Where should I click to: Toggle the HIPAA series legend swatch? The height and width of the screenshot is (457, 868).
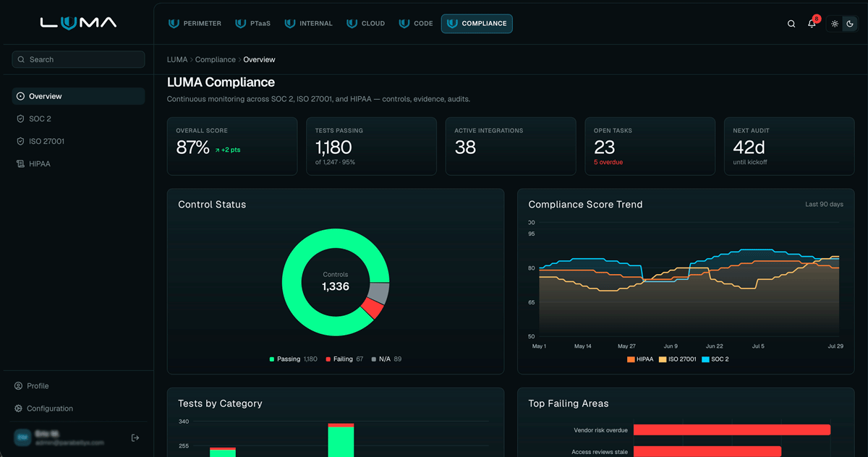[x=631, y=359]
